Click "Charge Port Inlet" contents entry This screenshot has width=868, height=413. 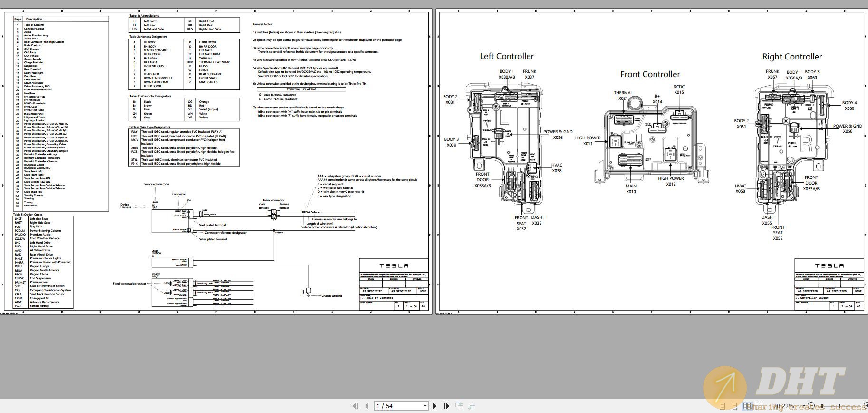pyautogui.click(x=34, y=62)
